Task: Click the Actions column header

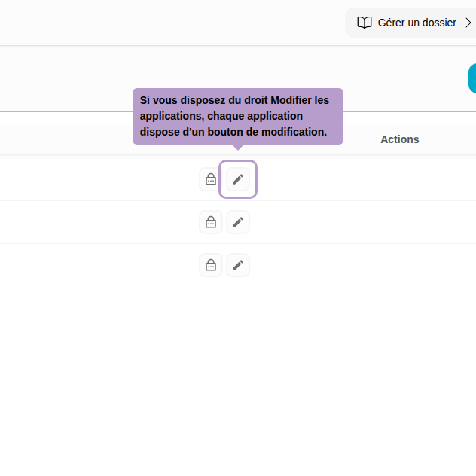Action: (399, 139)
